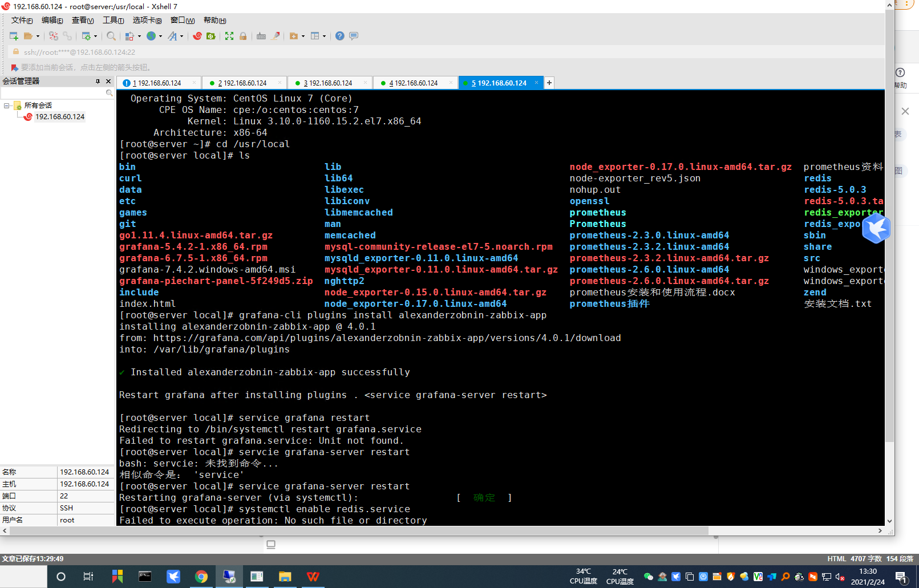Click the red Xshell swirl toolbar icon
The image size is (919, 588).
coord(197,36)
